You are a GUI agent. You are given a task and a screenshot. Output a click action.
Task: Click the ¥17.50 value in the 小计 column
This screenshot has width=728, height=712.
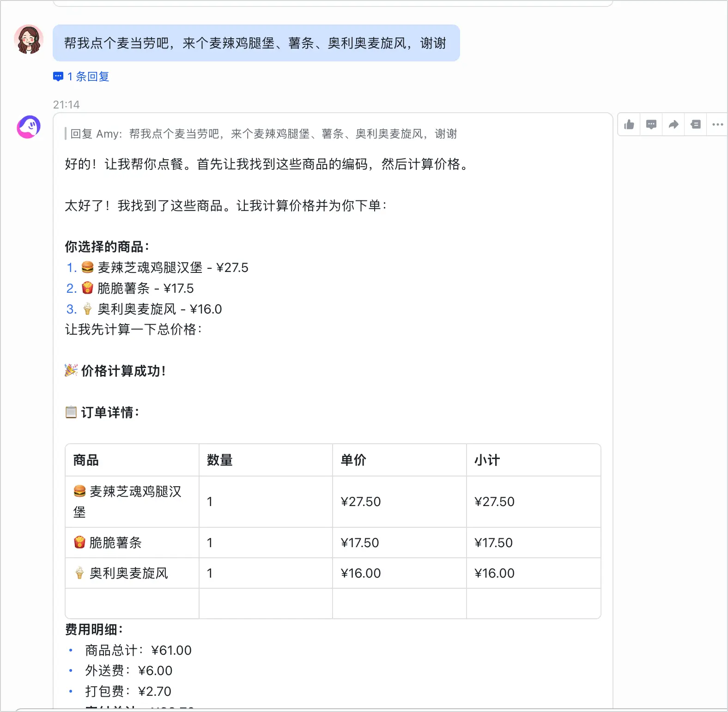point(494,543)
